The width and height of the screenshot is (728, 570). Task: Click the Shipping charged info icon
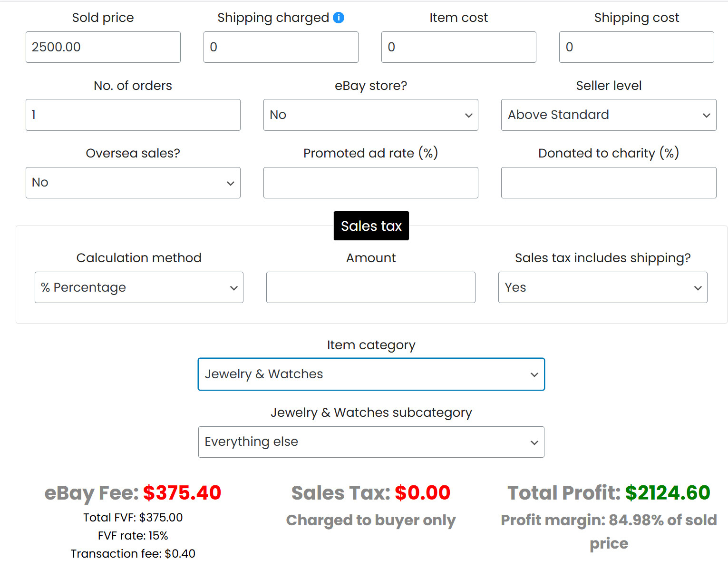pos(339,18)
